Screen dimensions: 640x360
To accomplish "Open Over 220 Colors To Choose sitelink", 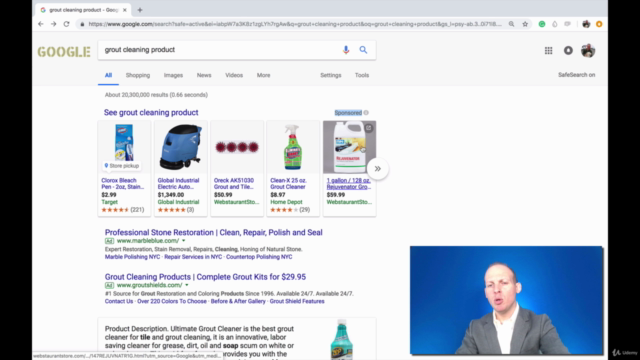I will (x=172, y=301).
